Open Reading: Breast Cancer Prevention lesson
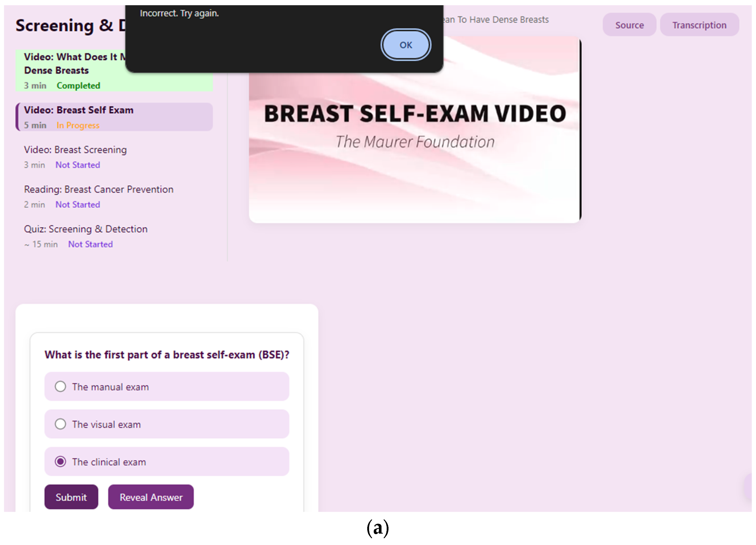 click(x=99, y=189)
